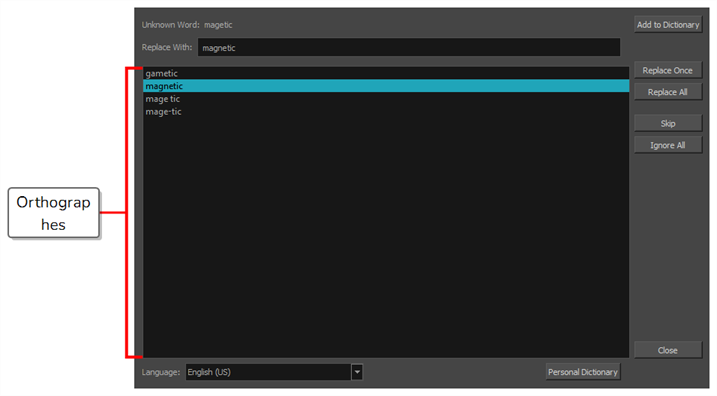Click the 'Unknown Word:' label
Image resolution: width=717 pixels, height=396 pixels.
click(171, 25)
